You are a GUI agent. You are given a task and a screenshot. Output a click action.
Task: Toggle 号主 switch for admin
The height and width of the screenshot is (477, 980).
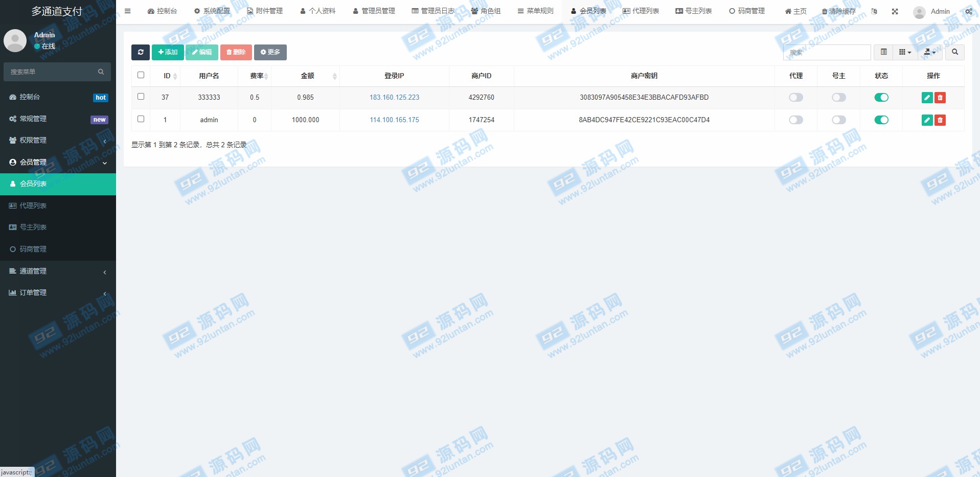point(838,120)
